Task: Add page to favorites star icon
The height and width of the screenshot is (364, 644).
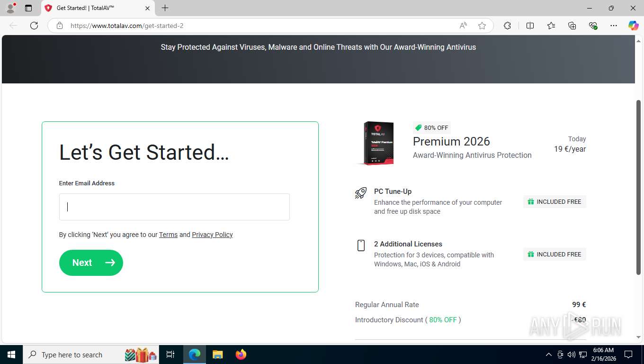Action: [482, 26]
